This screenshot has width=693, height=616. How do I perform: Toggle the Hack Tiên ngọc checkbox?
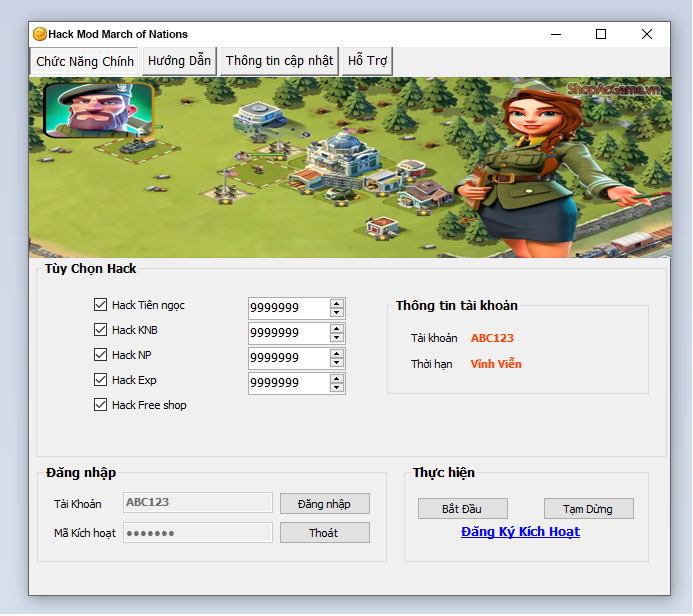click(100, 304)
